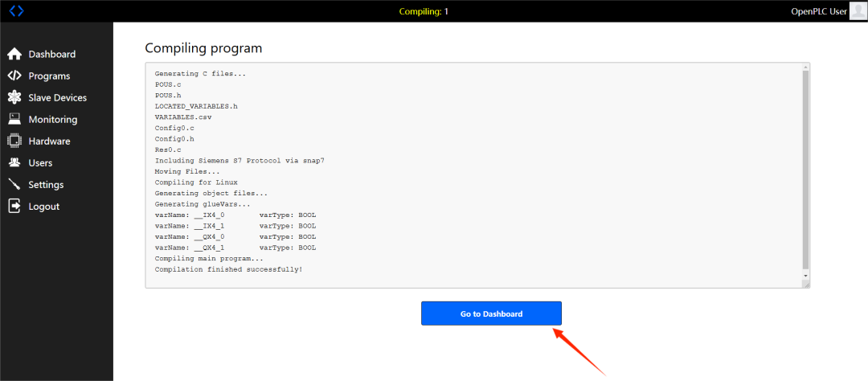Click the 'POUS.c' log line
868x381 pixels.
168,84
